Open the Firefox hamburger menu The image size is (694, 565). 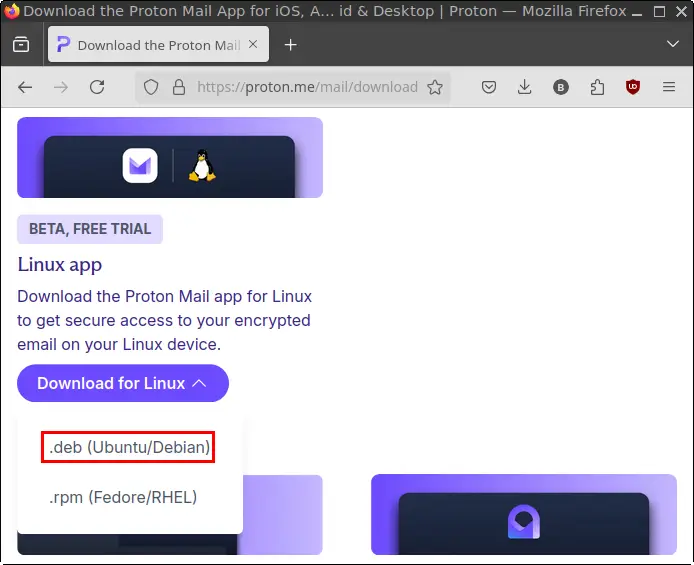click(669, 87)
